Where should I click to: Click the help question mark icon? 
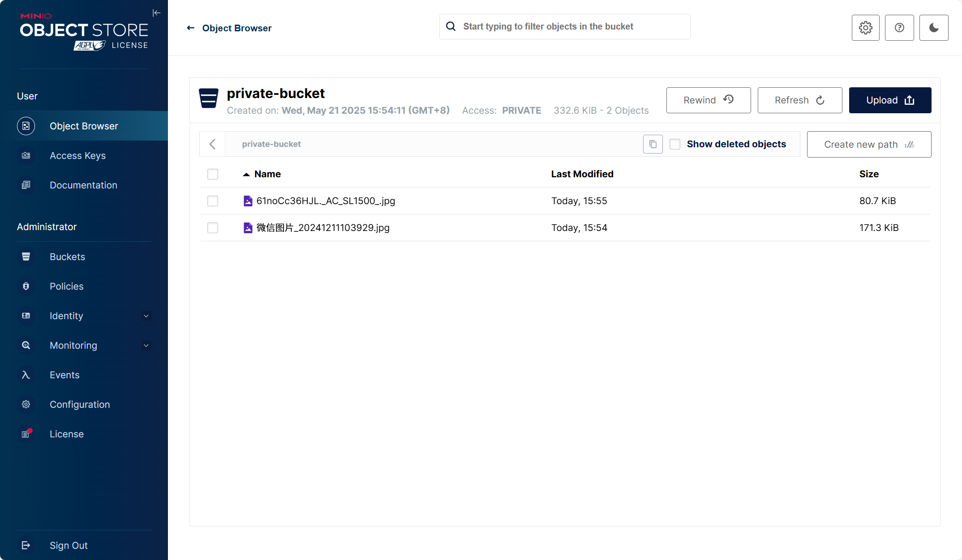click(x=899, y=28)
